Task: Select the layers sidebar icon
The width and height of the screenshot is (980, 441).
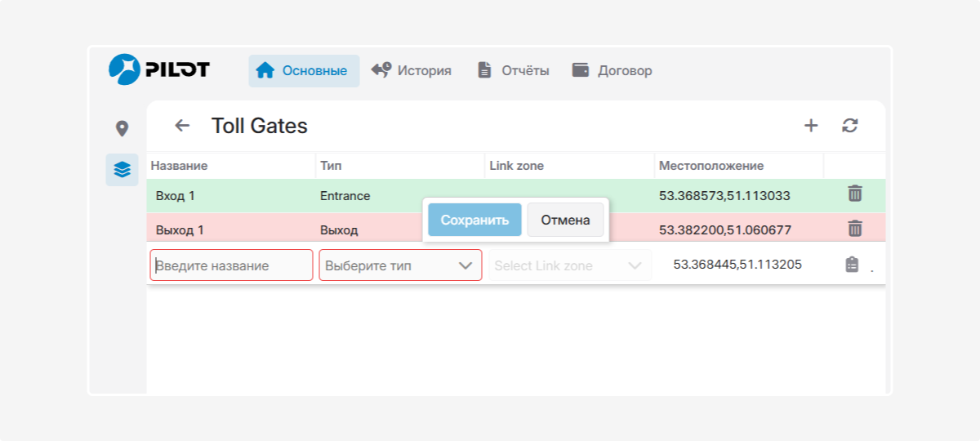Action: point(122,170)
